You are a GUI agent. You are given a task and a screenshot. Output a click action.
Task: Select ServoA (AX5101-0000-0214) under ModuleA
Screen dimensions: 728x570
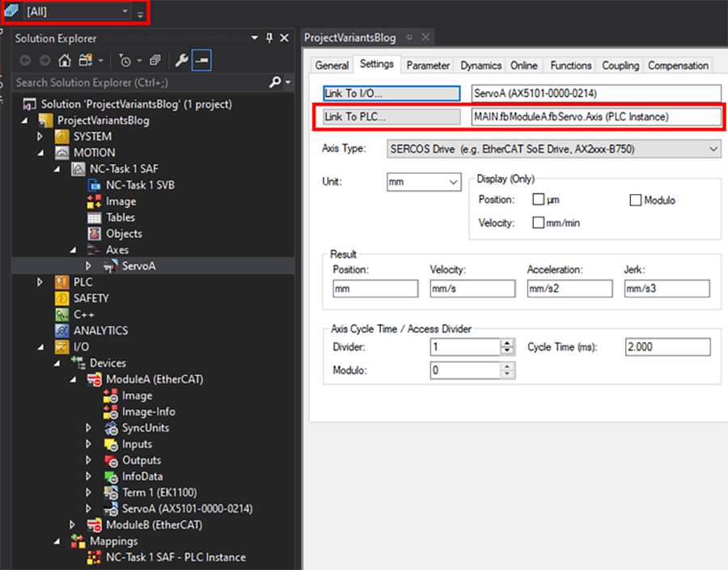(x=187, y=509)
